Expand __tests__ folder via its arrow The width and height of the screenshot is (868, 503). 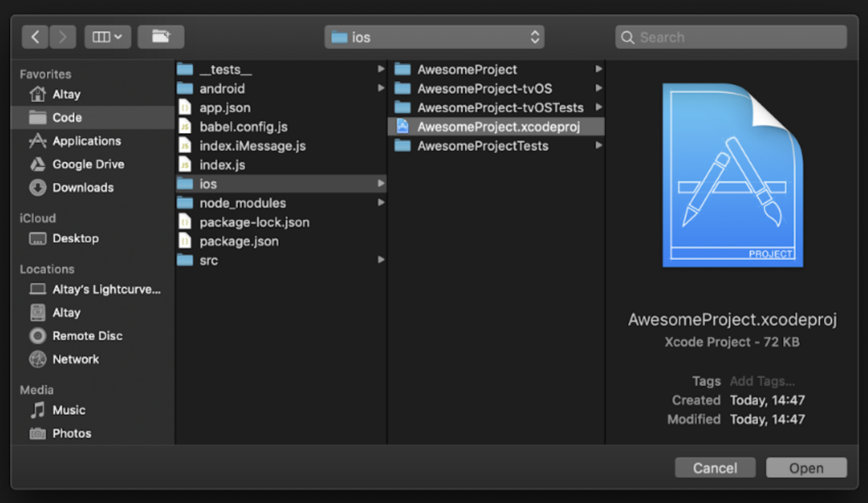click(381, 69)
